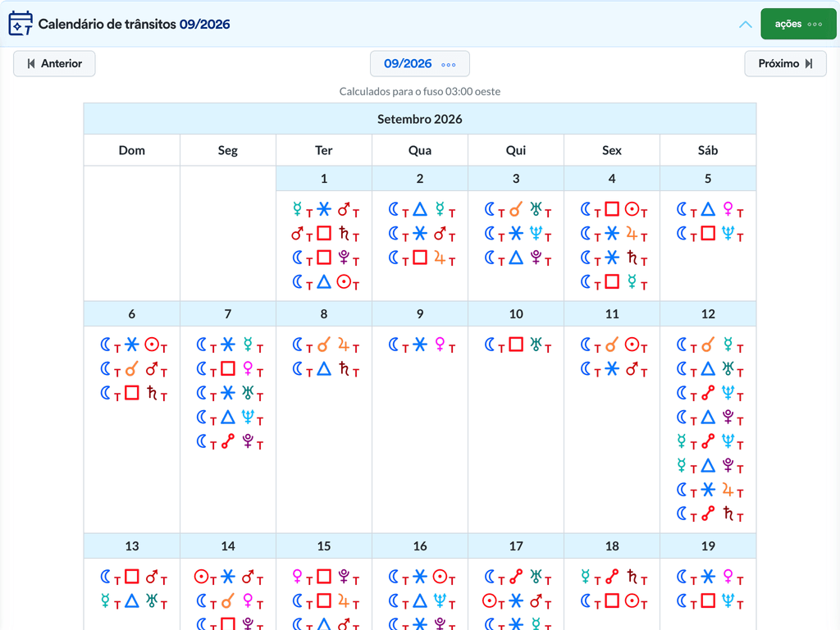Screen dimensions: 840x630
Task: Select Moon sextile Sun transit on day 6
Action: pos(134,345)
